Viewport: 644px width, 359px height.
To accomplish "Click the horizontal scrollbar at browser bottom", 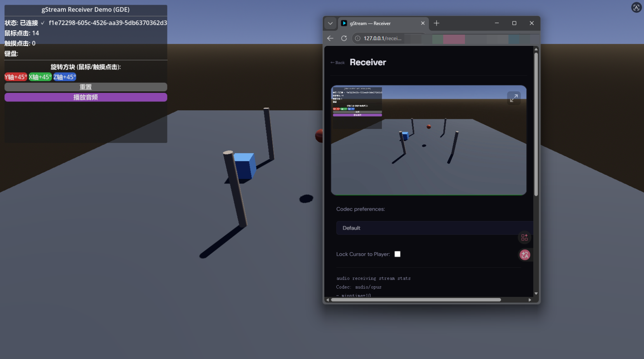I will pyautogui.click(x=416, y=300).
